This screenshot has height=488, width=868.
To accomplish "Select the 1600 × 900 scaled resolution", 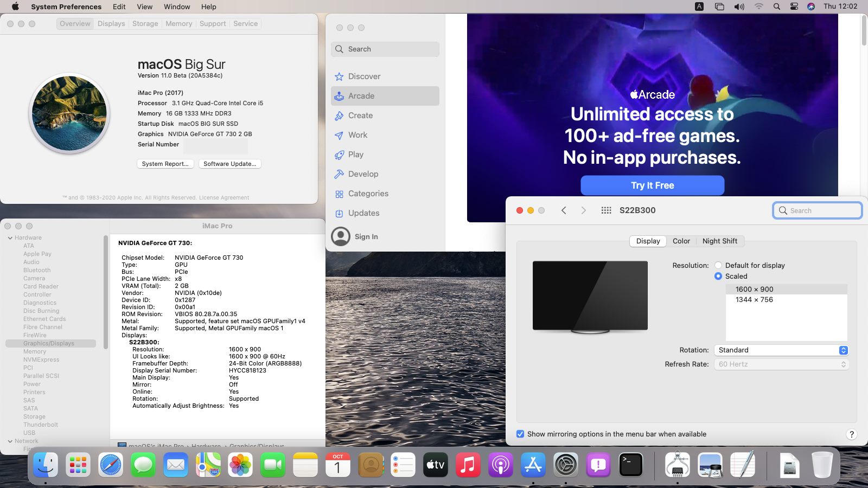I will tap(787, 290).
